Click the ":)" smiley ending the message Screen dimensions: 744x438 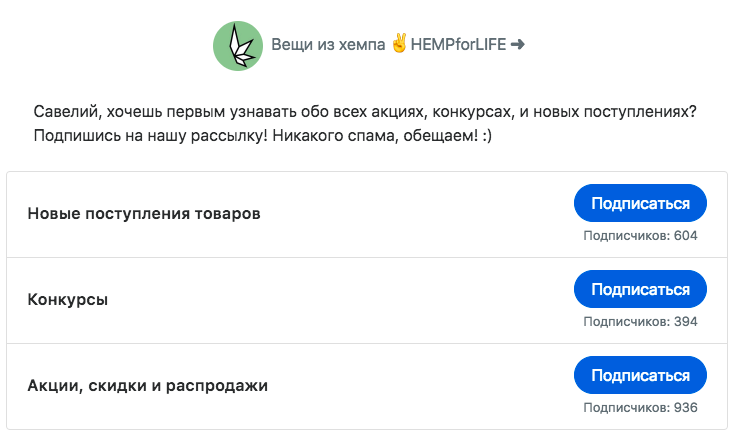coord(487,136)
